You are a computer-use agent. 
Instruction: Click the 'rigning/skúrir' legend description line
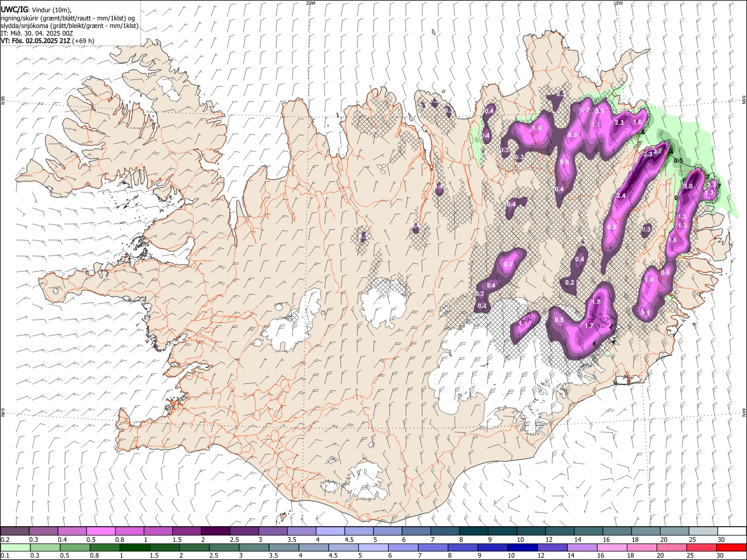(x=68, y=18)
